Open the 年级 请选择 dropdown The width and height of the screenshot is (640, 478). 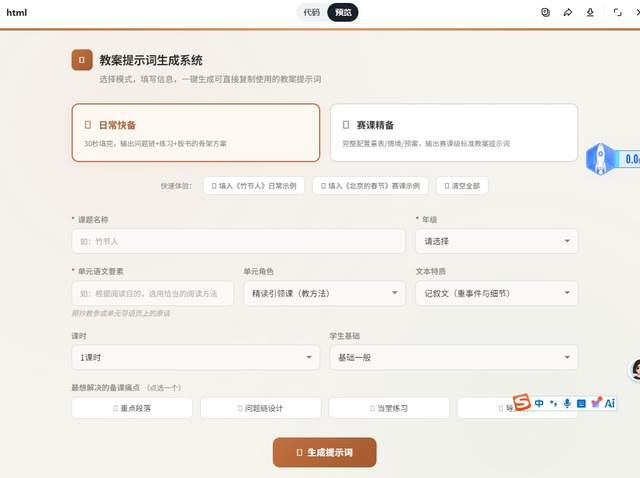[x=497, y=241]
